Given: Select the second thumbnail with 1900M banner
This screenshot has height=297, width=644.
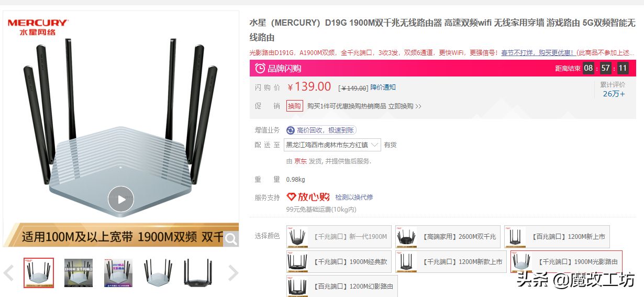Looking at the screenshot, I should coord(79,273).
